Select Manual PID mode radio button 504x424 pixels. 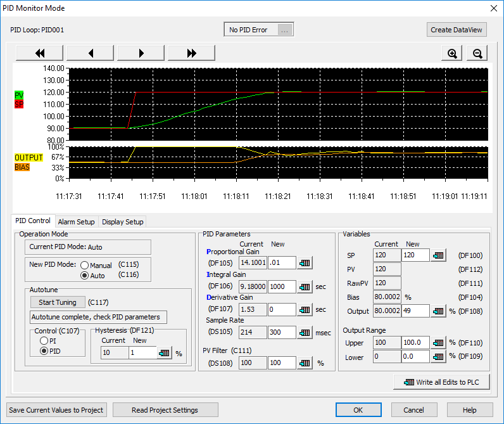click(84, 266)
